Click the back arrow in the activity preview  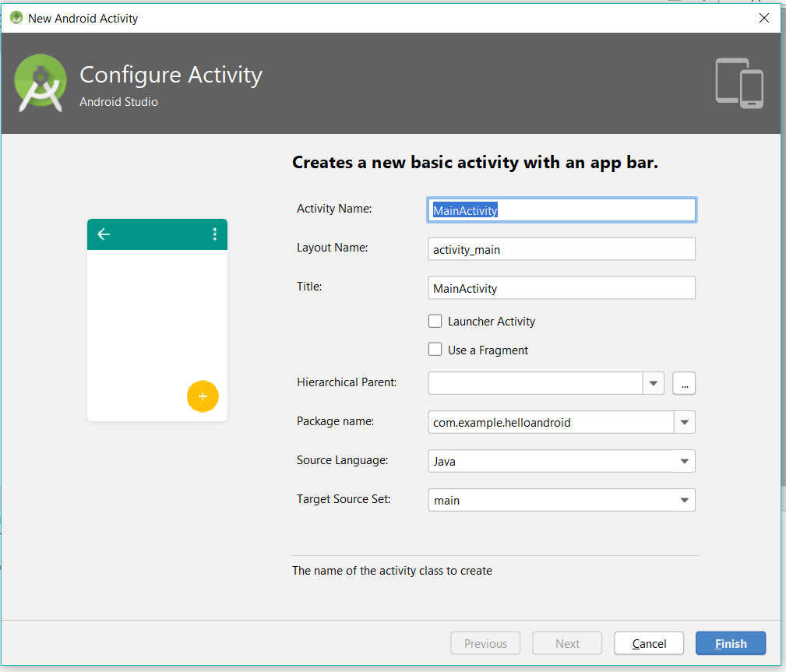coord(104,234)
